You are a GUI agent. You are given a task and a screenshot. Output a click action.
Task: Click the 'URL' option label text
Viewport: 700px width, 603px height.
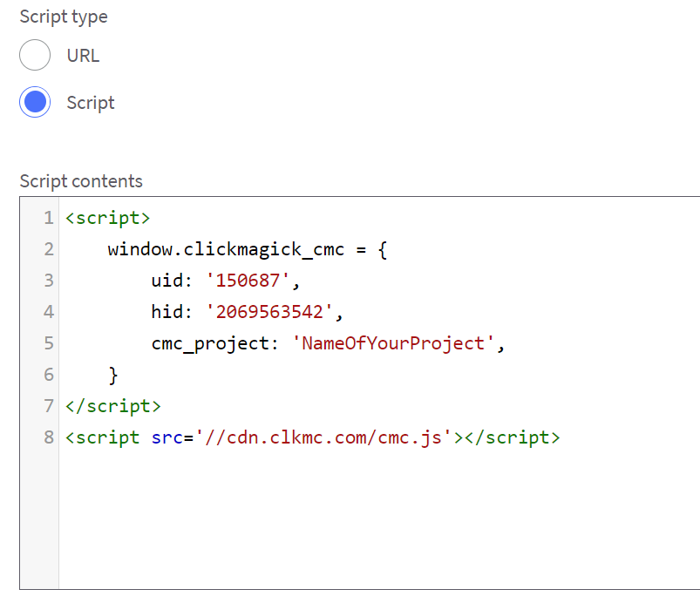[83, 56]
